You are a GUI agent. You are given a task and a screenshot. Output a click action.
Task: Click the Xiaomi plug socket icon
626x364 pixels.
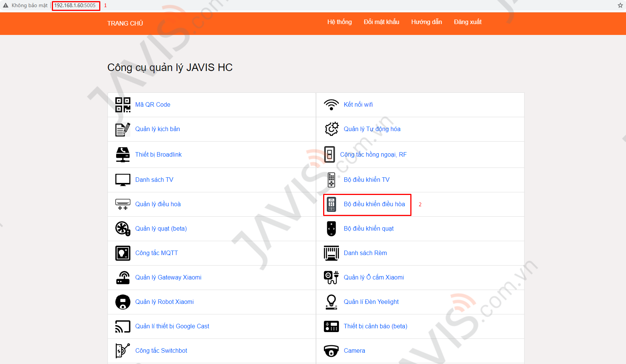331,278
